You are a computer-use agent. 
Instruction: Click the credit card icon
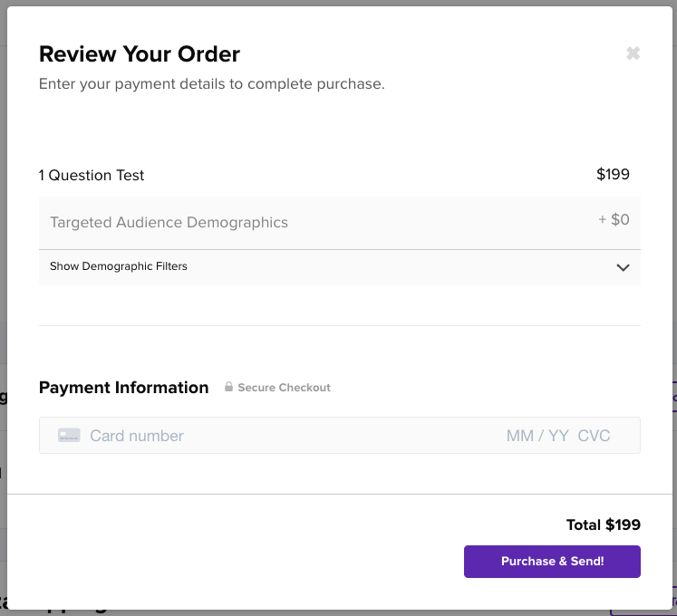(69, 436)
